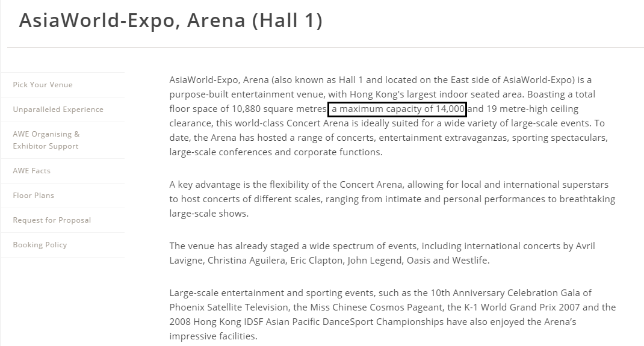Viewport: 644px width, 346px height.
Task: Open the Booking Policy sidebar item
Action: [40, 245]
